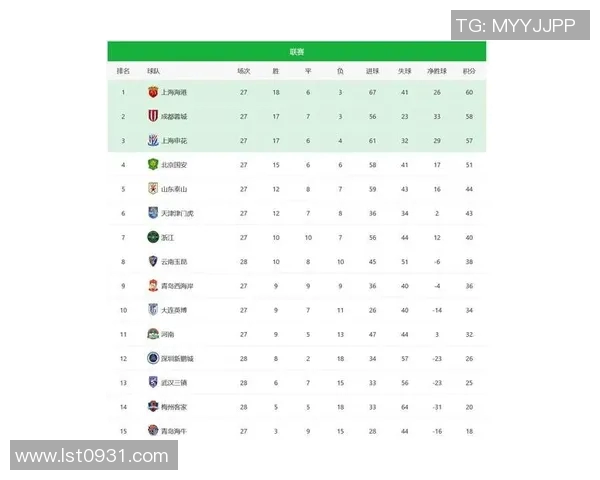Click the 青岛西海岸 team crest

tap(152, 286)
